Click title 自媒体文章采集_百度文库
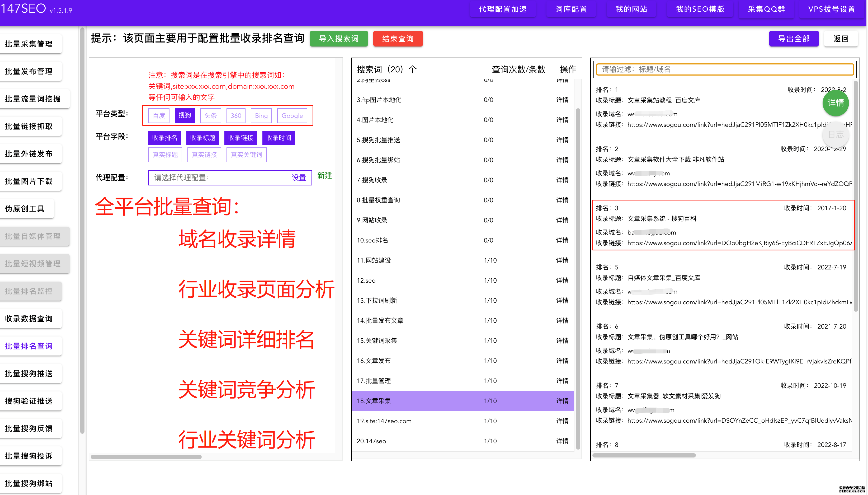868x495 pixels. [664, 278]
